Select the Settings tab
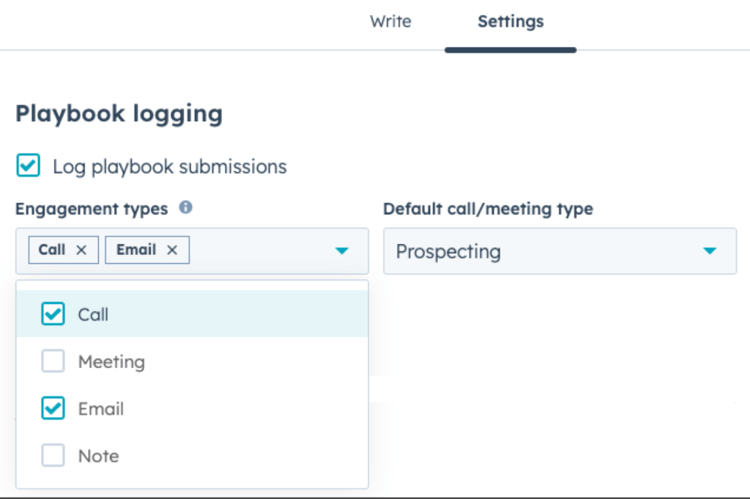Viewport: 750px width, 500px height. pos(510,21)
